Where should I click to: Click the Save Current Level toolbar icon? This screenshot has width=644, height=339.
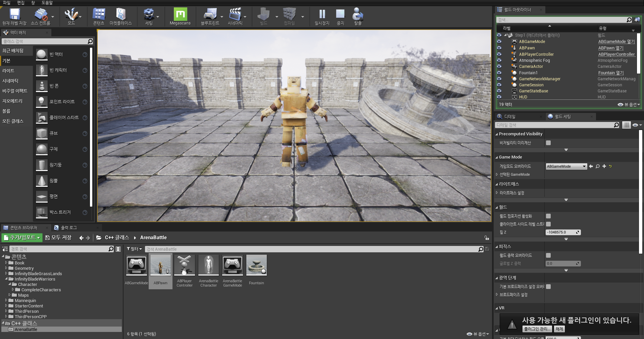[x=14, y=14]
